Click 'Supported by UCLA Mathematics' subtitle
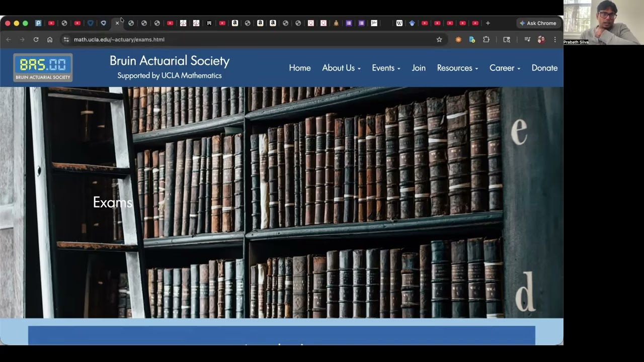Image resolution: width=644 pixels, height=362 pixels. coord(170,75)
